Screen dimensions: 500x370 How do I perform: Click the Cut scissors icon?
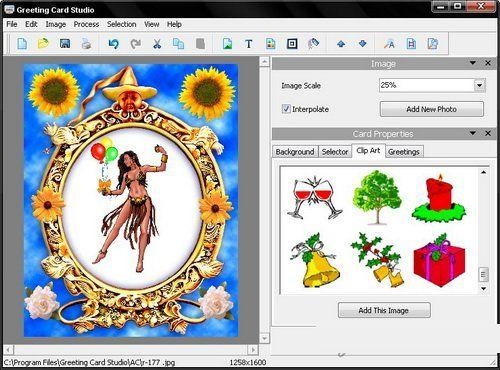(x=157, y=44)
